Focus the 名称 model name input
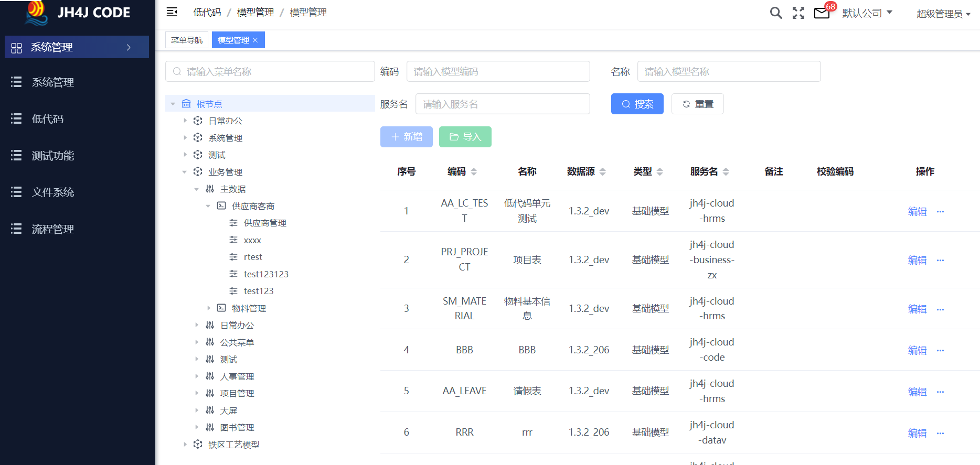Screen dimensions: 980x465 pos(729,71)
